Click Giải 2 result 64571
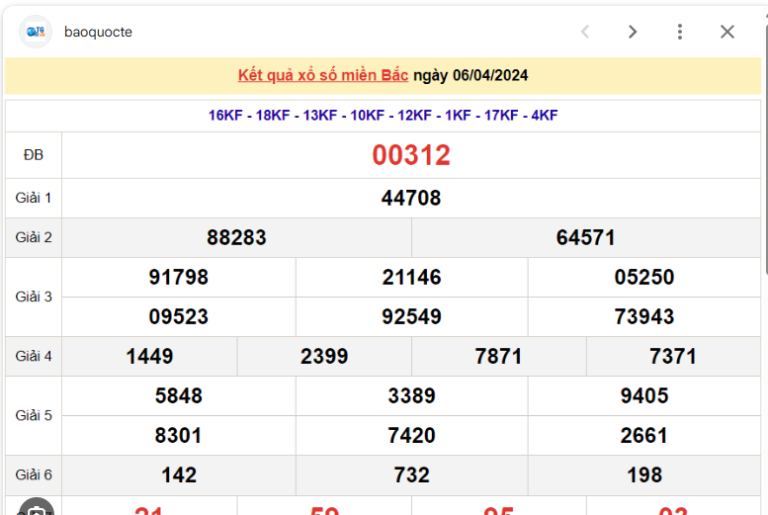The width and height of the screenshot is (768, 515). tap(586, 238)
